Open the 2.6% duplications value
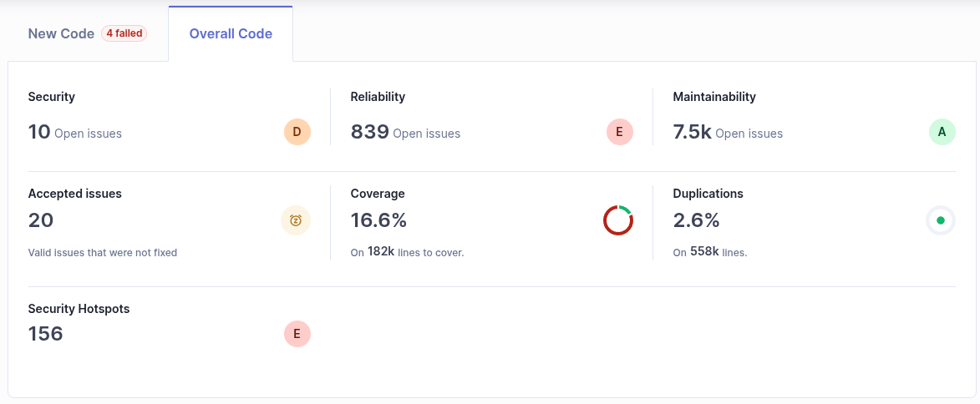Viewport: 980px width, 404px height. (696, 220)
